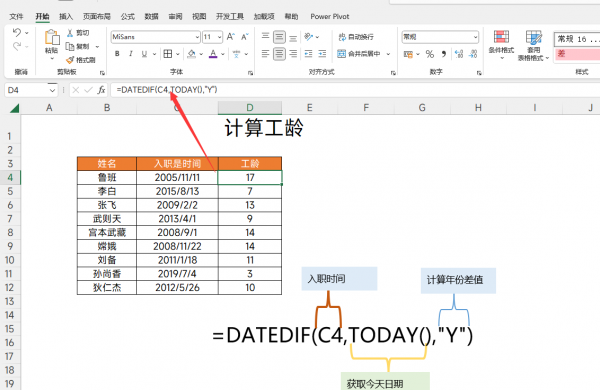Toggle Italic formatting
The width and height of the screenshot is (600, 390).
pyautogui.click(x=131, y=54)
